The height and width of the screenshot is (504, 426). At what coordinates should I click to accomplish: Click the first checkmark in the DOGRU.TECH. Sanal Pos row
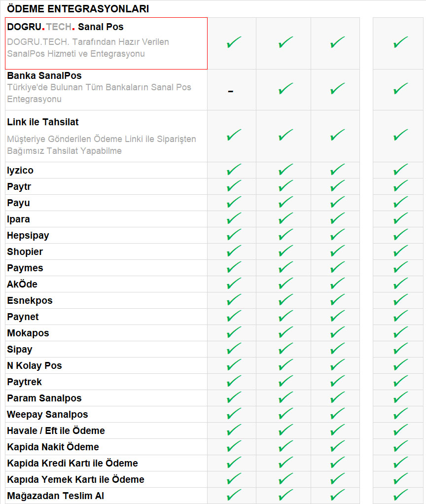click(x=234, y=42)
